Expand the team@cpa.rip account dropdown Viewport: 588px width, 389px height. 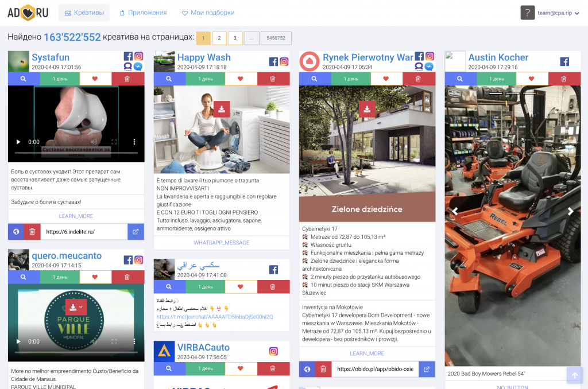tap(558, 13)
